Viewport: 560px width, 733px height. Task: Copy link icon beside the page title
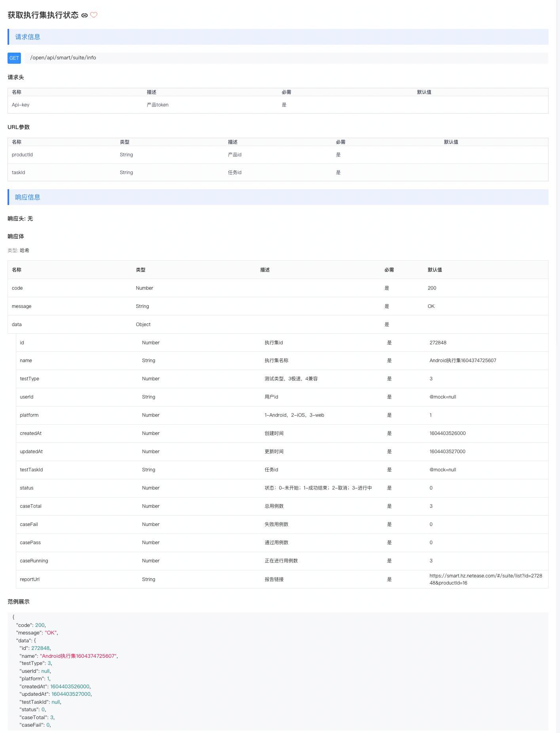pyautogui.click(x=84, y=15)
